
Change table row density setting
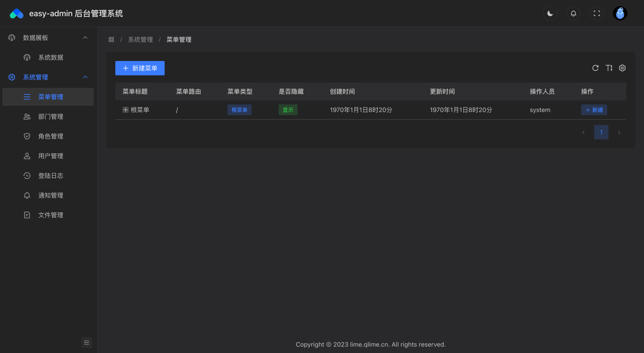(x=609, y=68)
